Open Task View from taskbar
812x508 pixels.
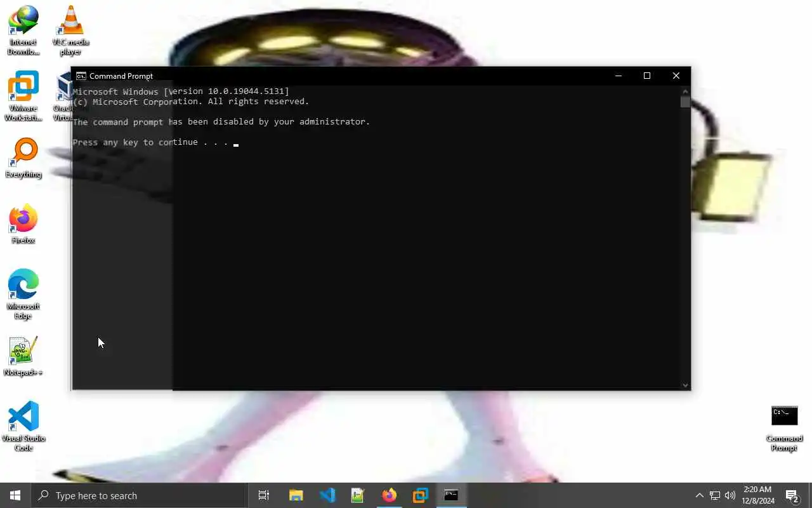(264, 495)
